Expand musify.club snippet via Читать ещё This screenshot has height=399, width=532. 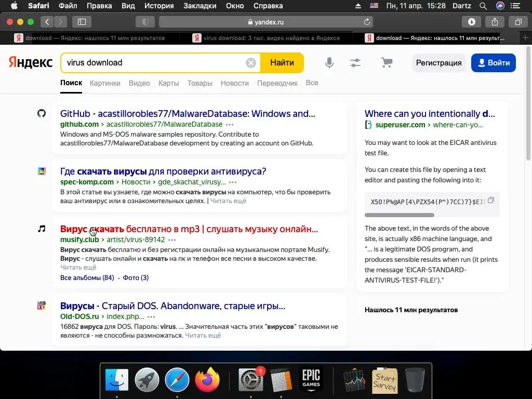click(x=78, y=268)
